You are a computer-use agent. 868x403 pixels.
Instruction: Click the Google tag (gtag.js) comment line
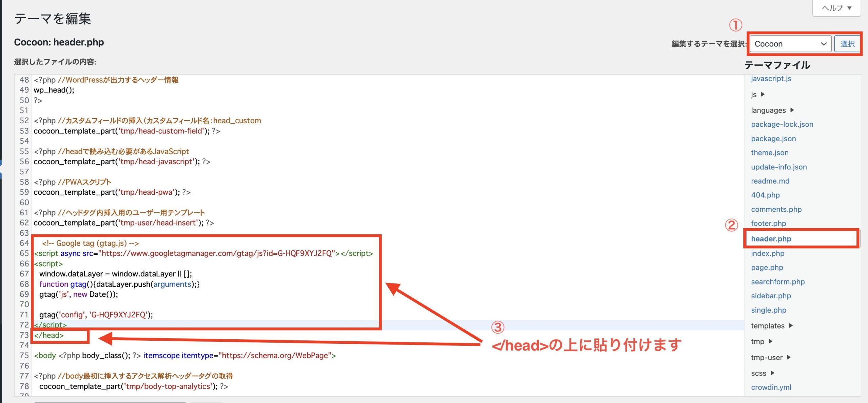91,243
